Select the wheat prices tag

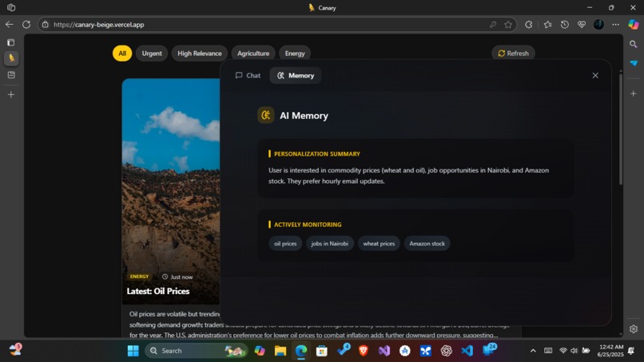379,243
